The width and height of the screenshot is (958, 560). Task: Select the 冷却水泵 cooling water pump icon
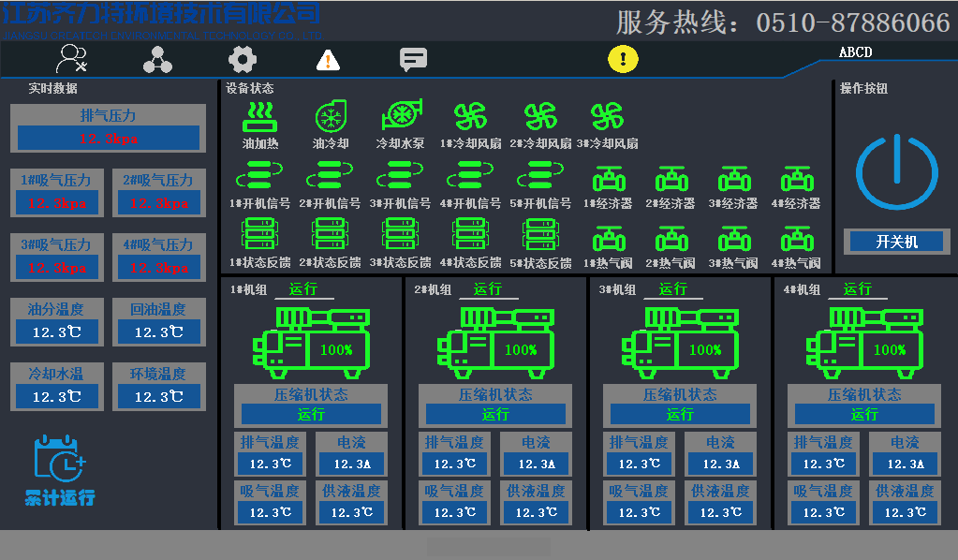[400, 117]
